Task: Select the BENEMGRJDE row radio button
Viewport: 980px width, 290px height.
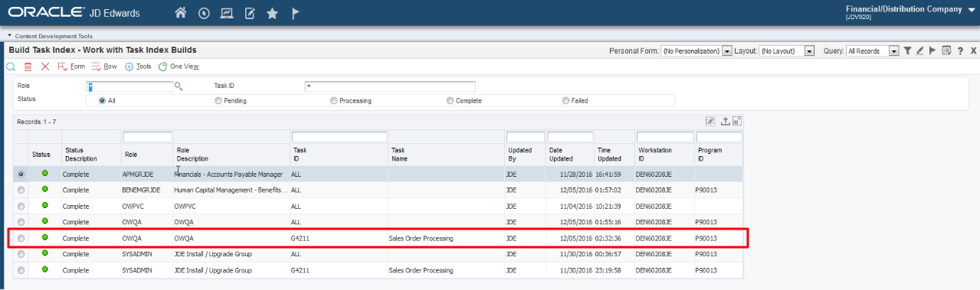Action: point(21,190)
